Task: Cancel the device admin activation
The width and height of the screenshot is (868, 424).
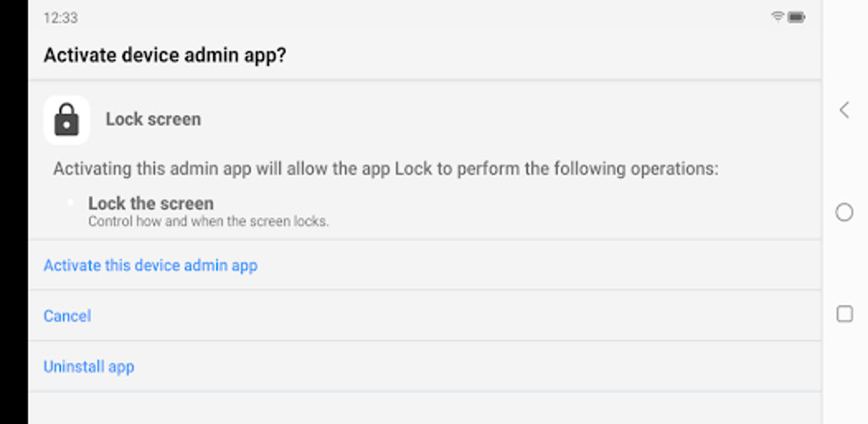Action: point(67,316)
